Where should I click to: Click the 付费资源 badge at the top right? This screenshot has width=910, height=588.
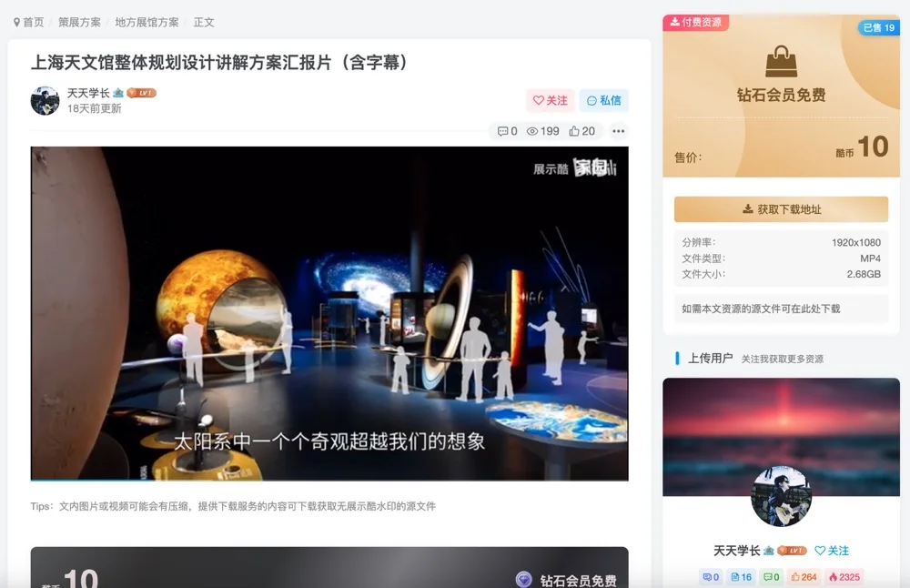[x=696, y=22]
